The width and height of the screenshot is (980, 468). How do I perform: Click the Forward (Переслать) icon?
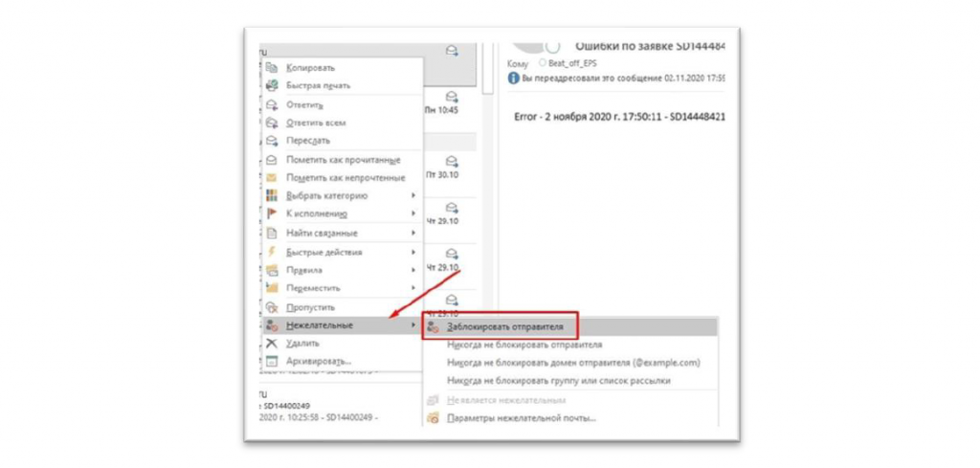(x=271, y=141)
